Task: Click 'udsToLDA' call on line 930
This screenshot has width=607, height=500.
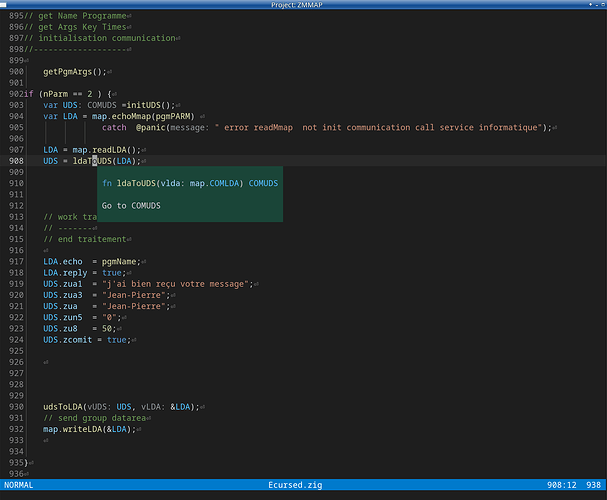Action: pyautogui.click(x=63, y=407)
